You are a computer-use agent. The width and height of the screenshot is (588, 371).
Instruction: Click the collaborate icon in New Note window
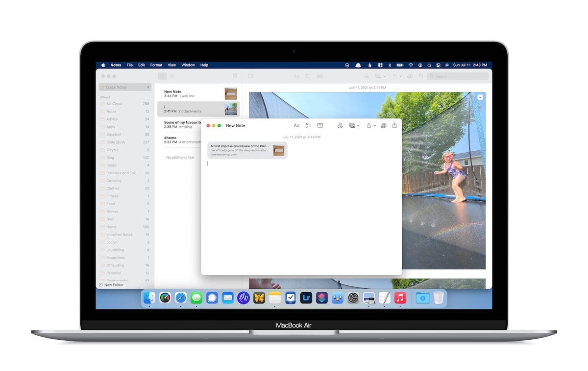(x=383, y=126)
